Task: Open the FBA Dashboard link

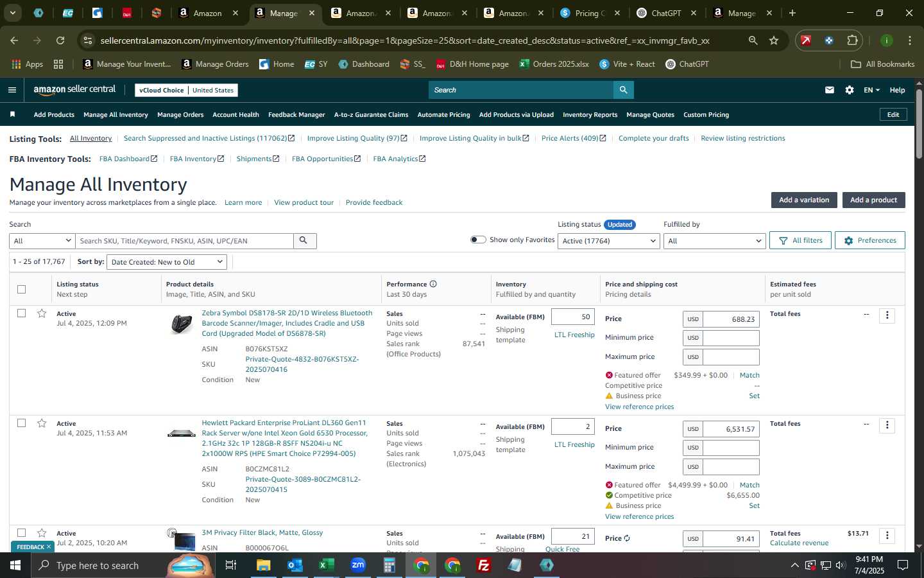Action: pyautogui.click(x=128, y=159)
